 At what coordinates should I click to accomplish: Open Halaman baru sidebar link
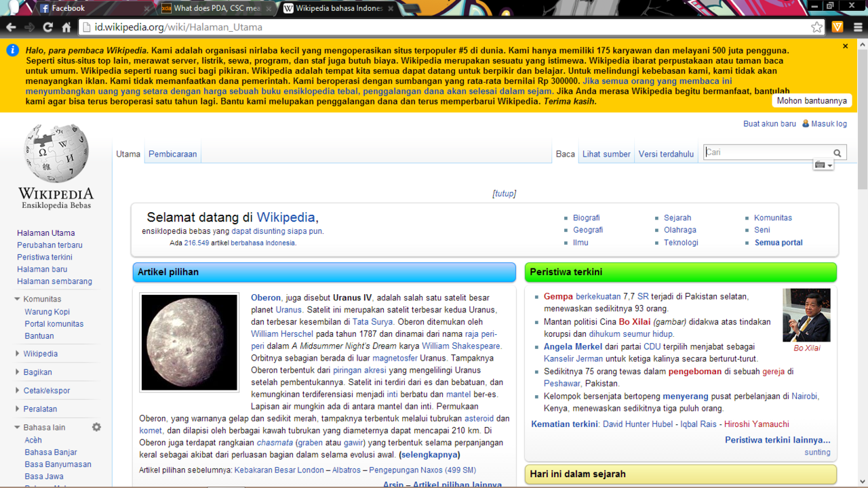[42, 269]
